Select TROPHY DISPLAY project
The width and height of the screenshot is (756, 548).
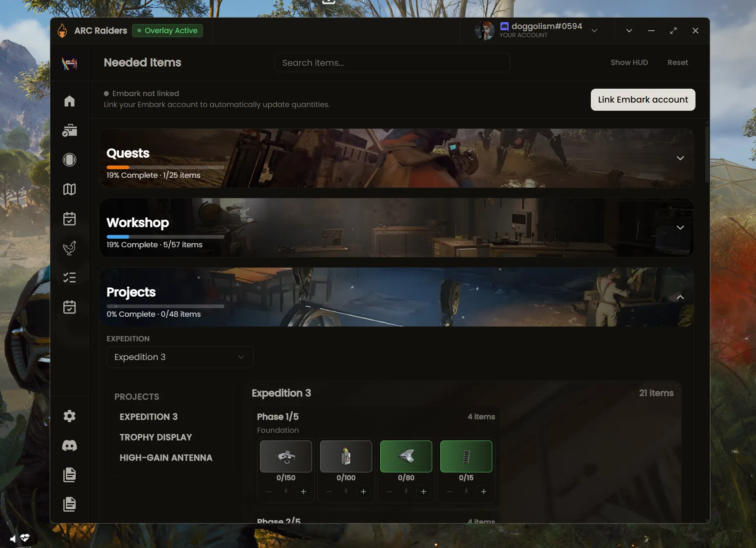(x=156, y=437)
